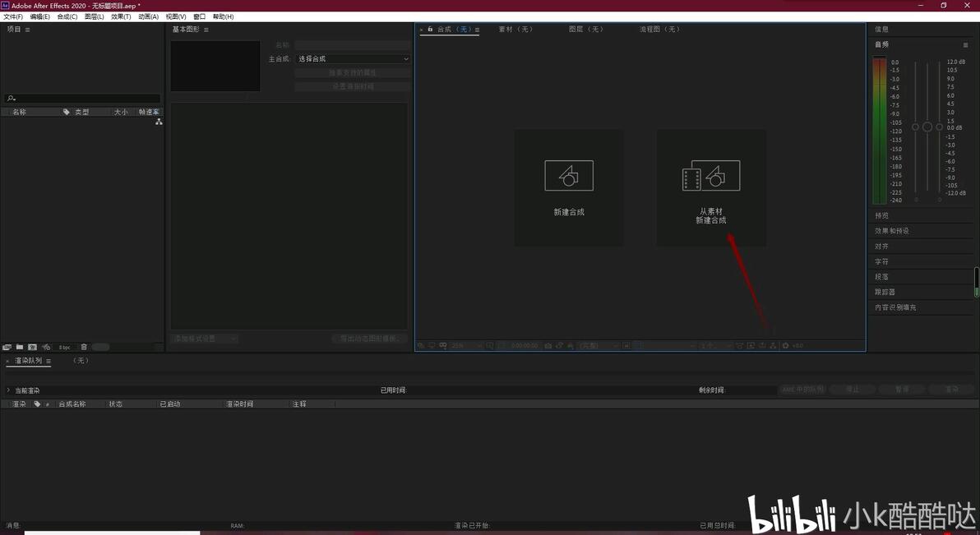The width and height of the screenshot is (980, 535).
Task: Switch to the 流程图（无） viewer tab
Action: 659,30
